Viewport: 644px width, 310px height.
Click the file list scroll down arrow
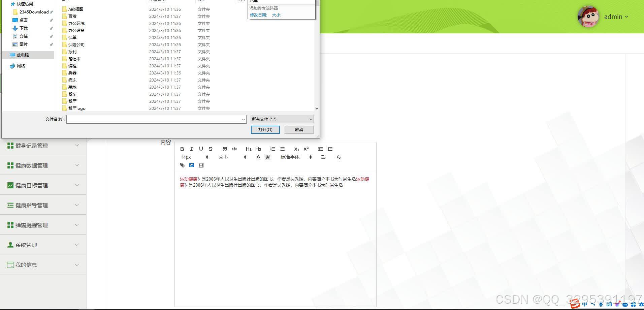[x=317, y=108]
